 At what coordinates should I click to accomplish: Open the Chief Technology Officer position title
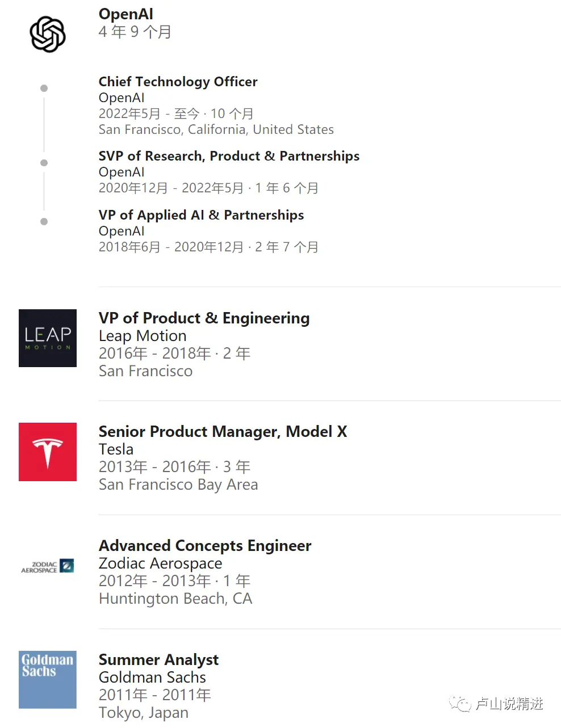[x=178, y=82]
